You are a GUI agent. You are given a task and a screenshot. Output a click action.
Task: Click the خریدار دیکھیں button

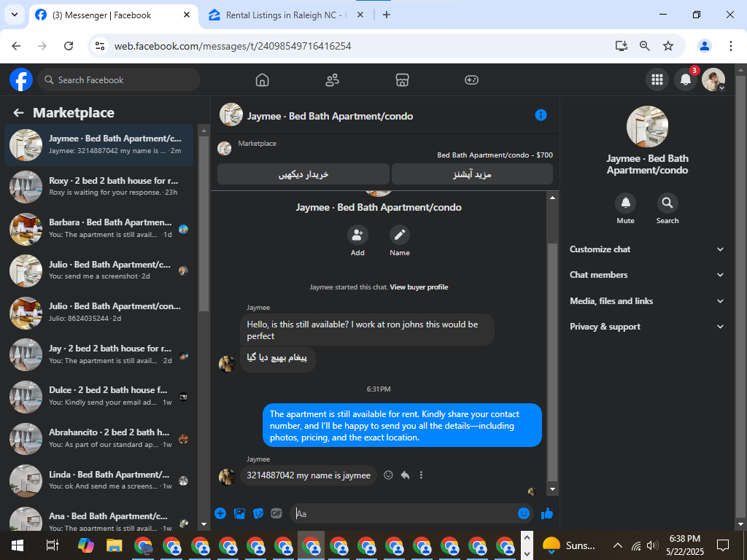303,174
